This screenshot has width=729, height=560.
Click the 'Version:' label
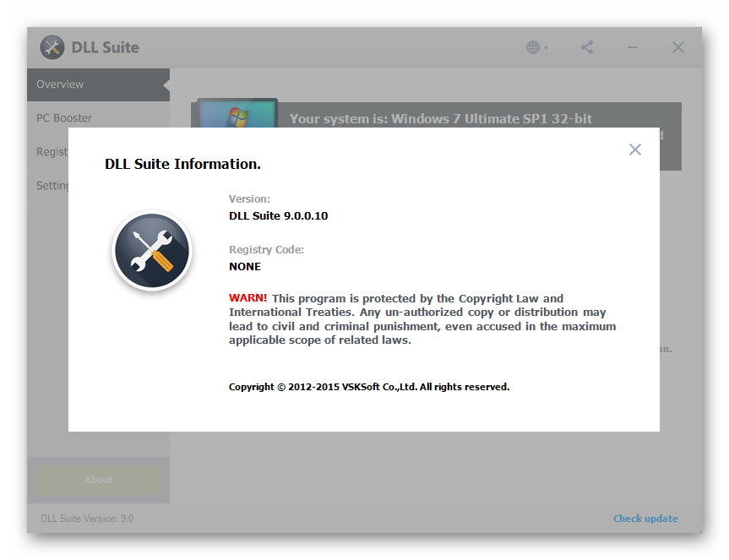tap(250, 198)
